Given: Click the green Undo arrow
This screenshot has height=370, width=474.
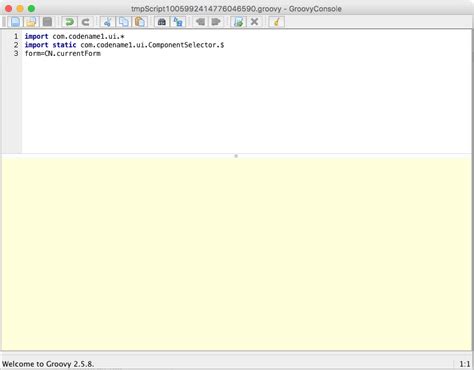Looking at the screenshot, I should tap(70, 22).
